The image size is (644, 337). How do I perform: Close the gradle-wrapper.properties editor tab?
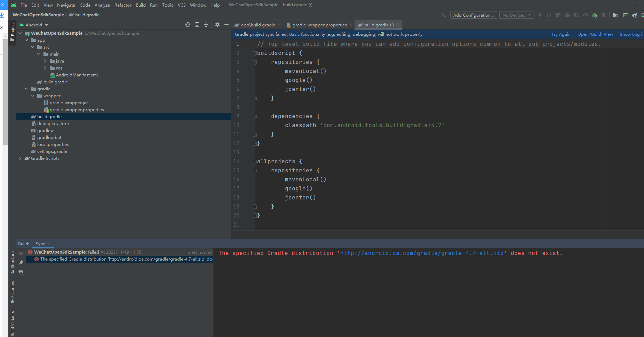pos(351,25)
